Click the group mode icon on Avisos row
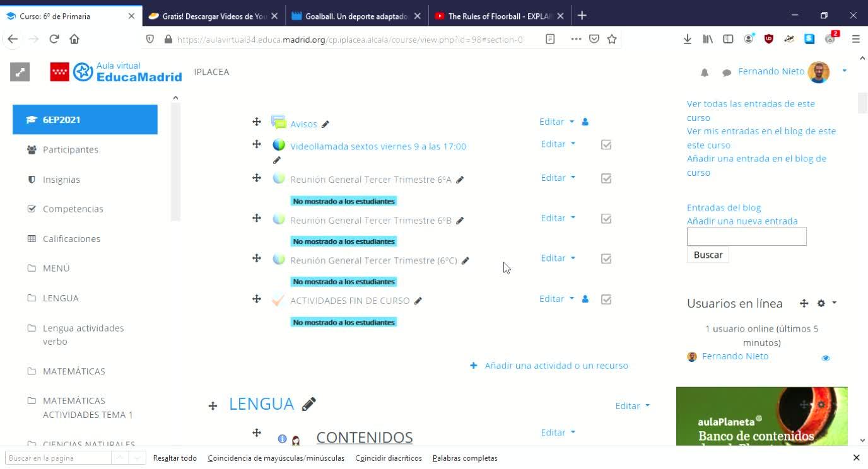The width and height of the screenshot is (868, 469). point(585,122)
